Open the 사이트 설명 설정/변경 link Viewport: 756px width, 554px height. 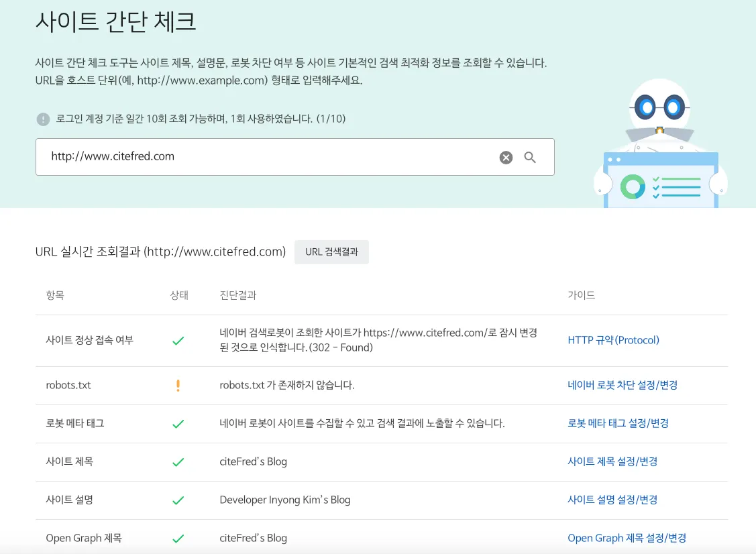tap(612, 500)
